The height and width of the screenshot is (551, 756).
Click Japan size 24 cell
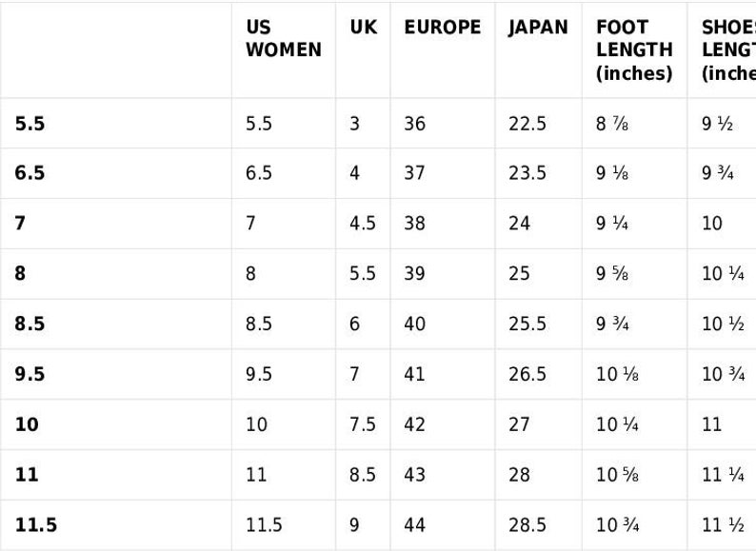point(519,224)
